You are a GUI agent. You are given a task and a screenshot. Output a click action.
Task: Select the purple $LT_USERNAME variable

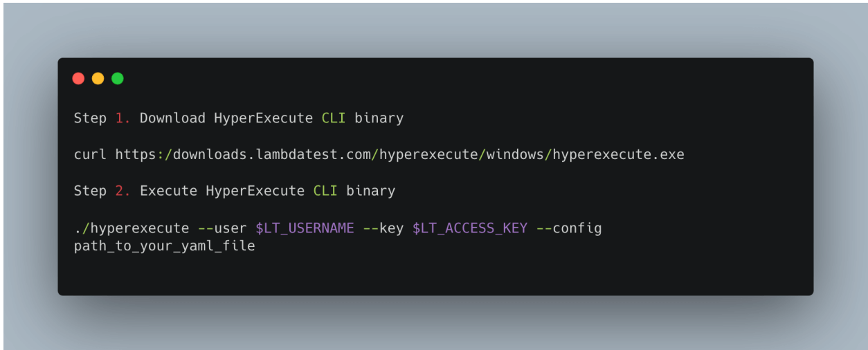(305, 228)
